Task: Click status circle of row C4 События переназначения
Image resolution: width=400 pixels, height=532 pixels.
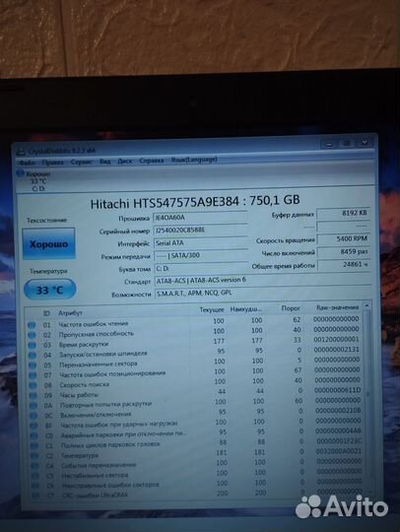Action: pos(34,467)
